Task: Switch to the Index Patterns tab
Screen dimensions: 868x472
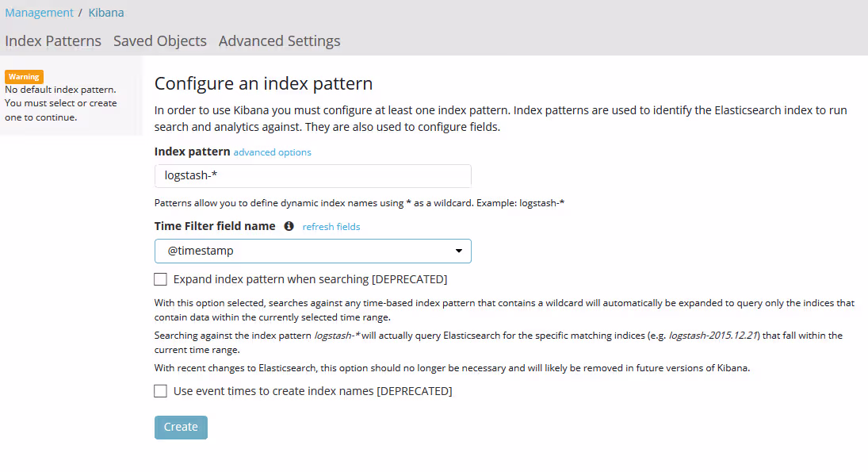Action: point(53,41)
